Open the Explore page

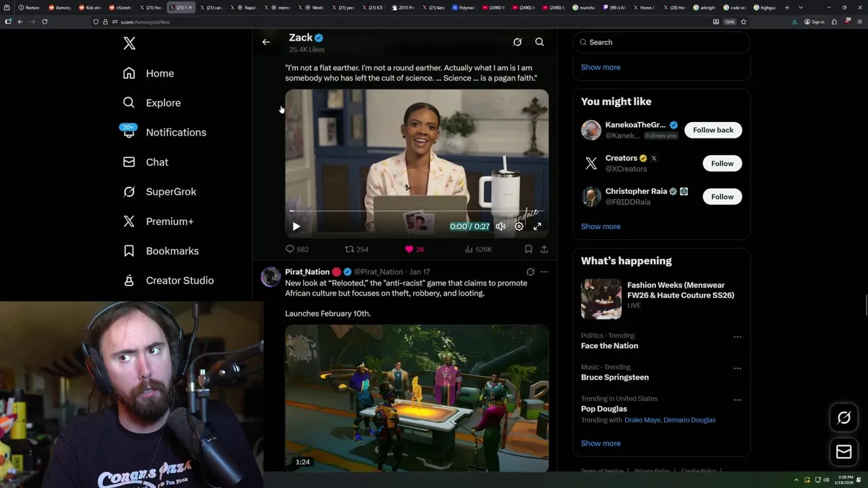tap(152, 103)
